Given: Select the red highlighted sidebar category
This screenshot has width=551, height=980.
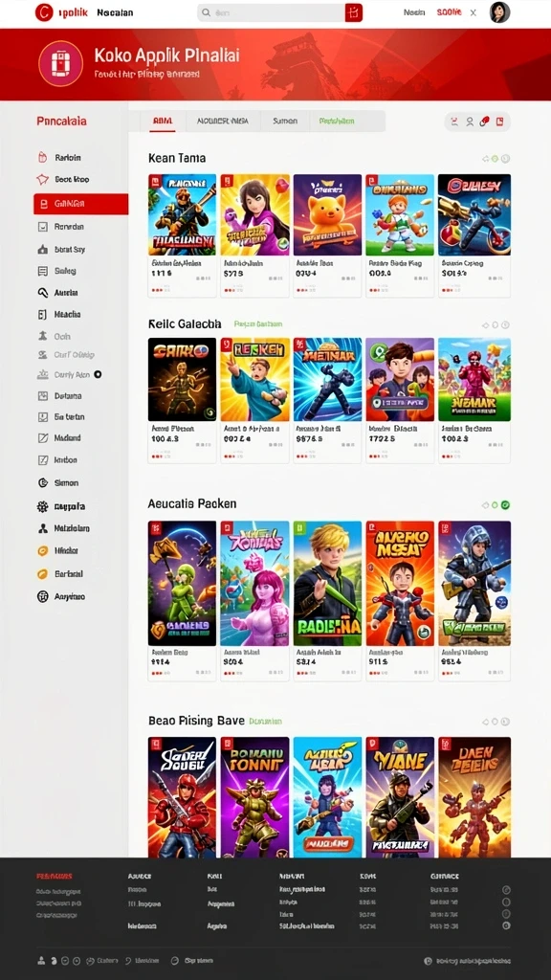Looking at the screenshot, I should pos(80,204).
